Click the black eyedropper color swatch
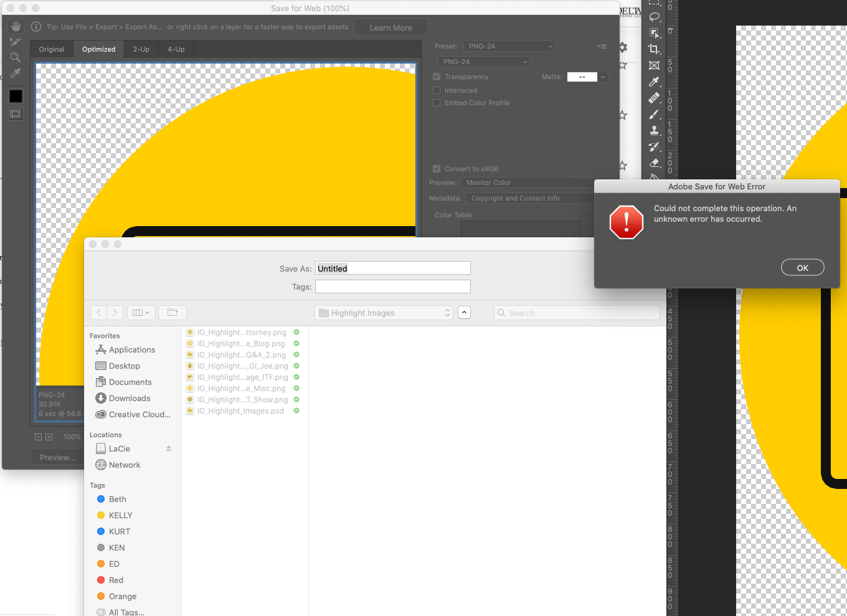The height and width of the screenshot is (616, 847). point(16,96)
